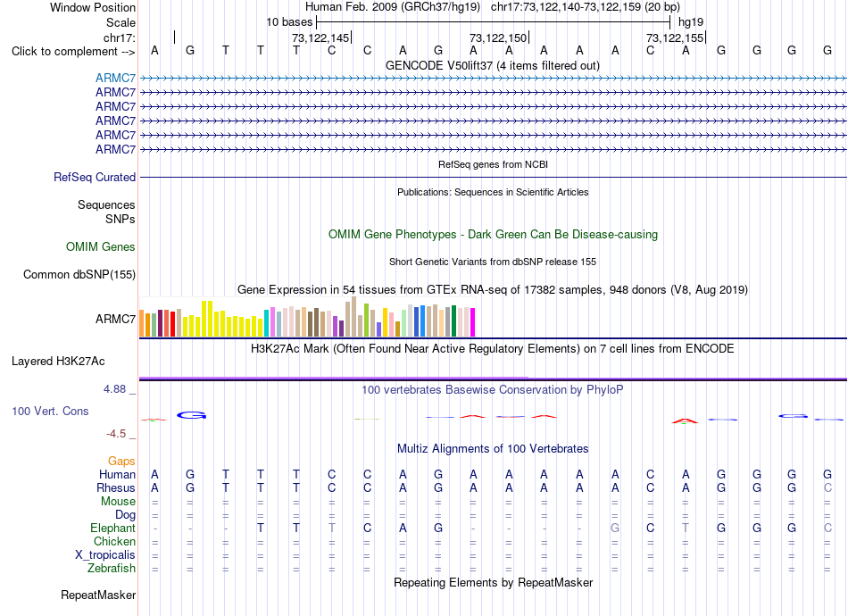Click the RefSeq genes from NCBI title
This screenshot has height=616, width=848.
pyautogui.click(x=494, y=164)
